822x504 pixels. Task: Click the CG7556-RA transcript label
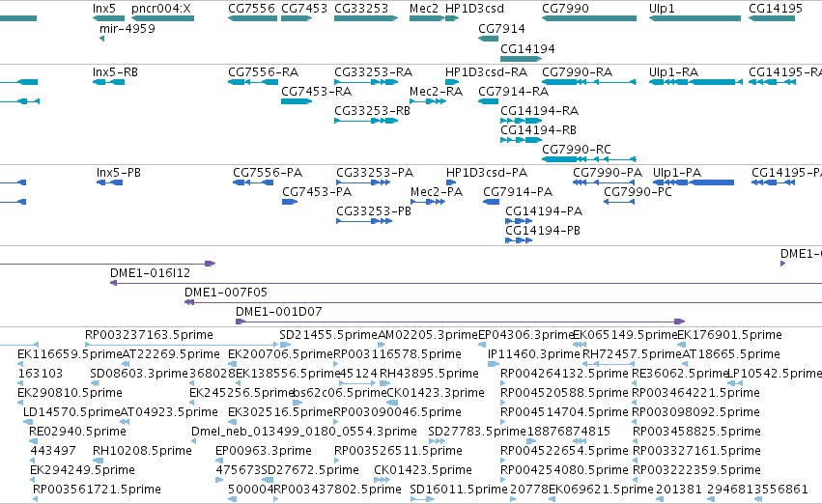(x=263, y=71)
